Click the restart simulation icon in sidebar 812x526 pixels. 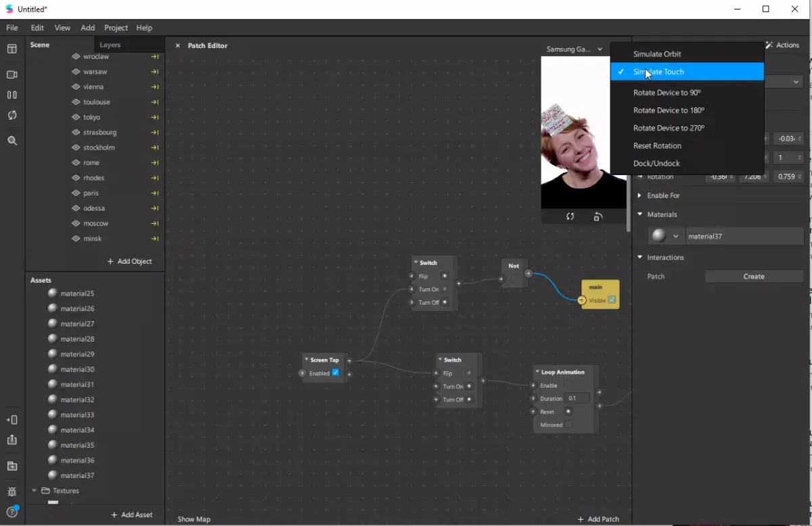point(12,115)
